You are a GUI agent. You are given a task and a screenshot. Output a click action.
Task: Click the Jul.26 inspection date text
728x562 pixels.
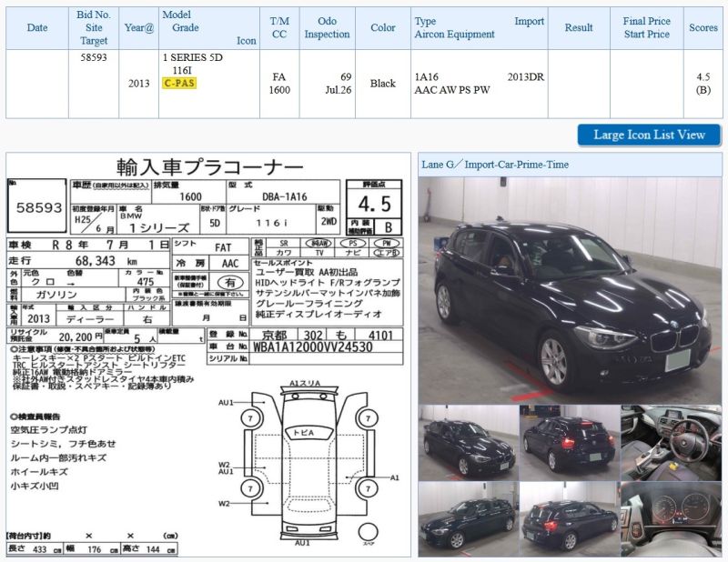[x=339, y=90]
